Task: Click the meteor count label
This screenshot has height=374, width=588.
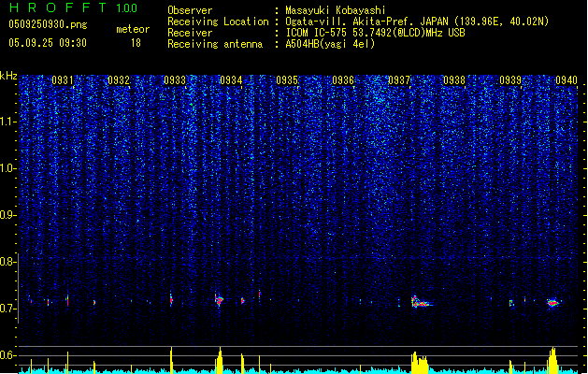Action: pyautogui.click(x=133, y=29)
